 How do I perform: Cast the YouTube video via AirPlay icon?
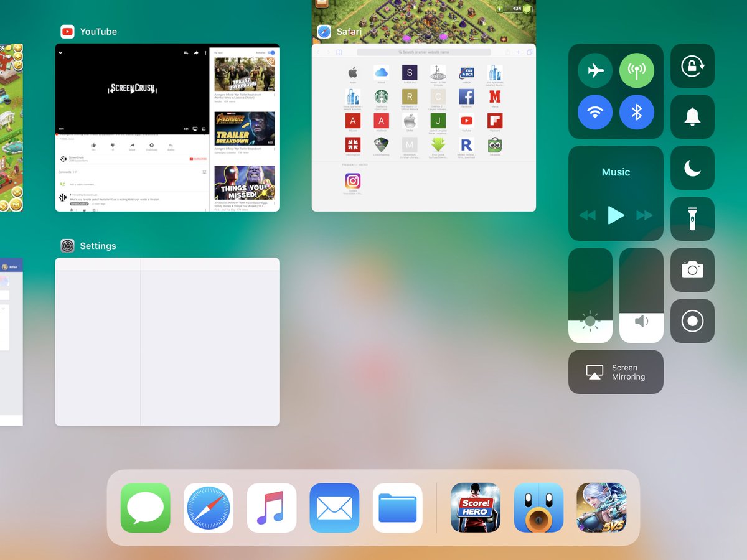click(195, 129)
